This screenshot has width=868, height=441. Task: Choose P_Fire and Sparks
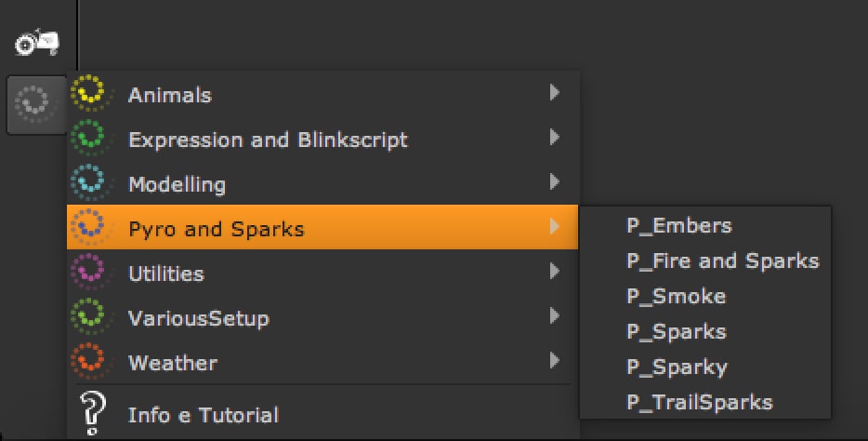722,261
